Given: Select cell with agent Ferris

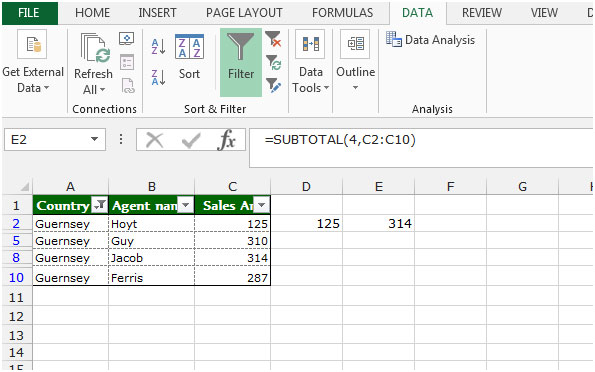Looking at the screenshot, I should click(x=151, y=277).
